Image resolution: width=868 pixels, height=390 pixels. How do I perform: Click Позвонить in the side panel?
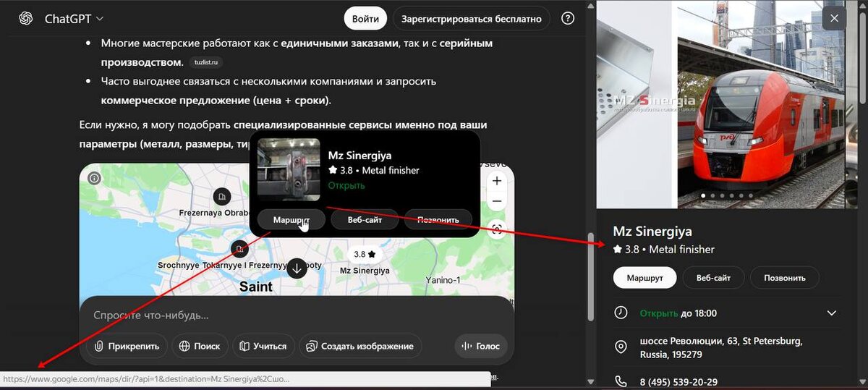point(784,278)
